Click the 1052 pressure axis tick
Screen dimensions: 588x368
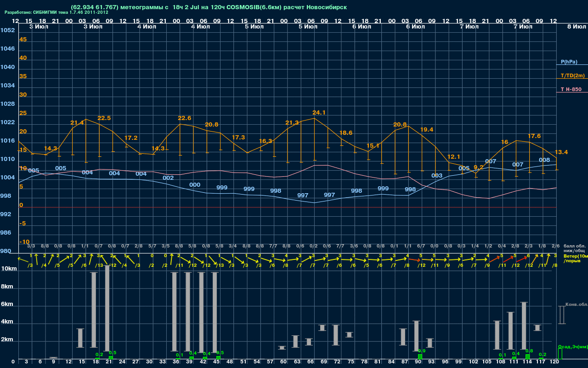(7, 30)
